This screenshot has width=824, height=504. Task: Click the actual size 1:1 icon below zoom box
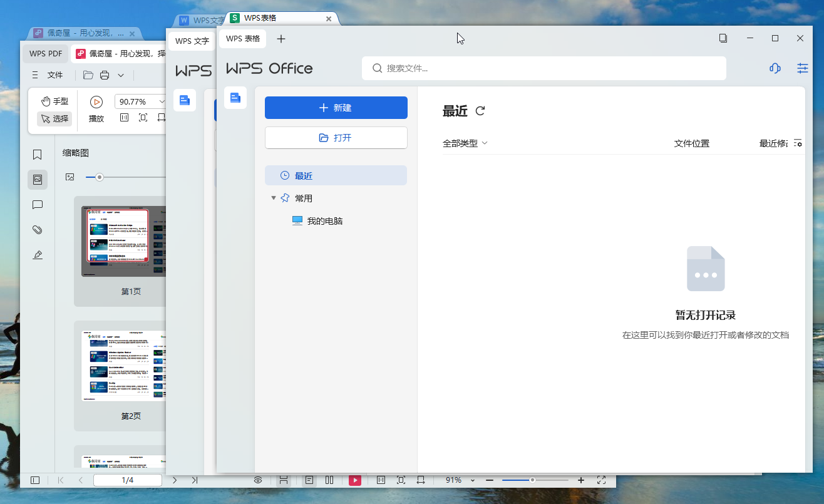[x=124, y=118]
